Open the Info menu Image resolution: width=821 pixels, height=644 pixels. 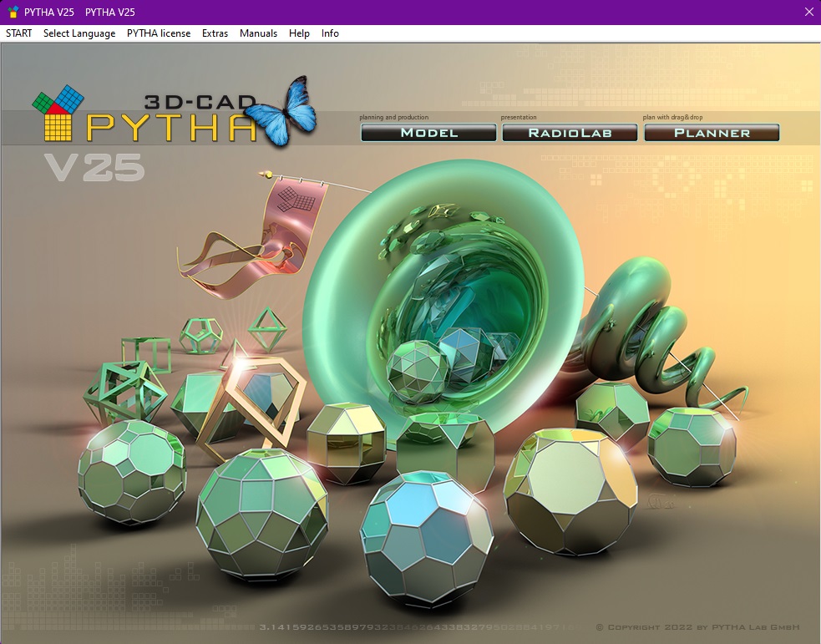(330, 33)
